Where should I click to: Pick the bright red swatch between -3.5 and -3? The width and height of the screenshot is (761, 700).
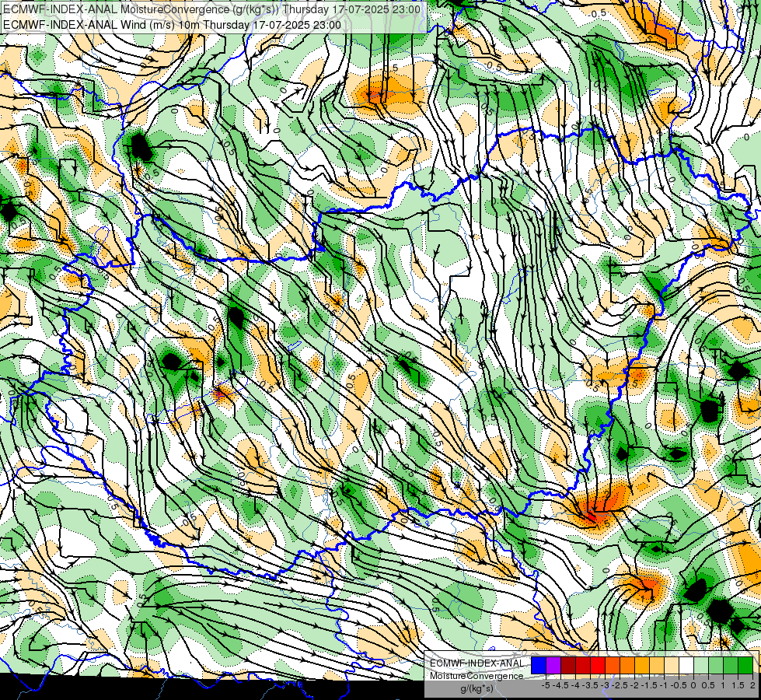(598, 666)
